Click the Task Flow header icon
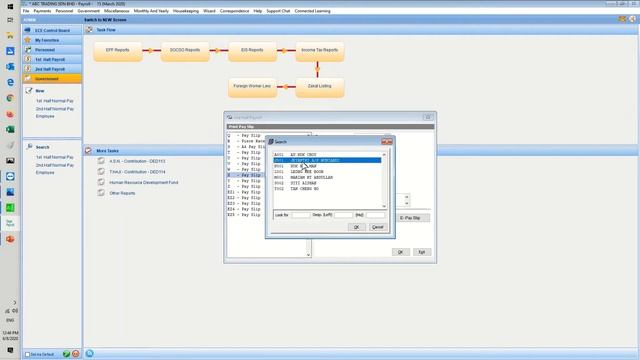This screenshot has height=360, width=640. pos(89,30)
